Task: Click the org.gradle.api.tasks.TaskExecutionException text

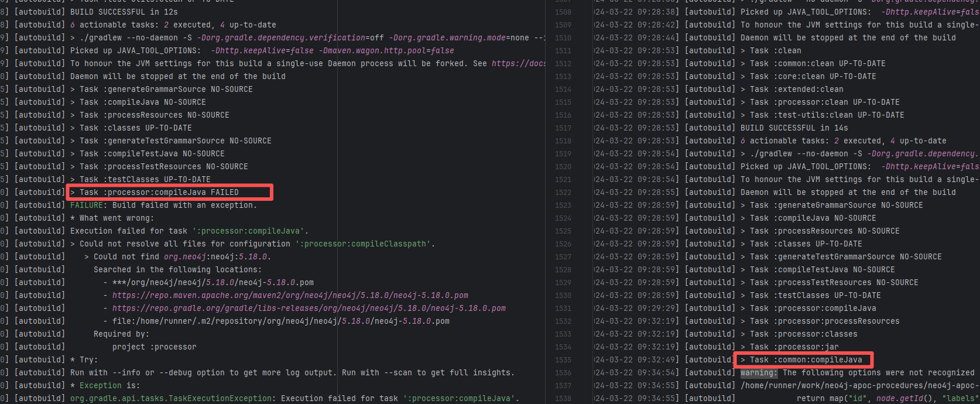Action: (x=171, y=399)
